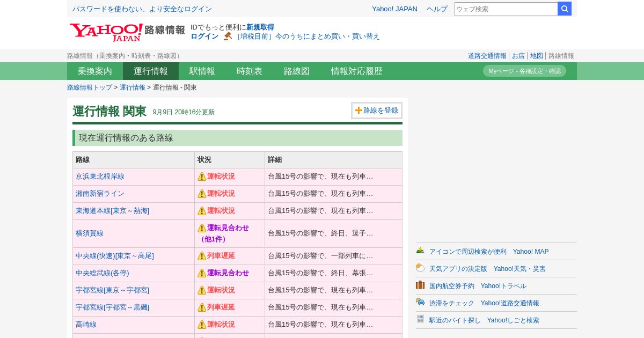Open the 中央線(快速)[東京～高尾] link
The height and width of the screenshot is (338, 644).
[x=115, y=256]
